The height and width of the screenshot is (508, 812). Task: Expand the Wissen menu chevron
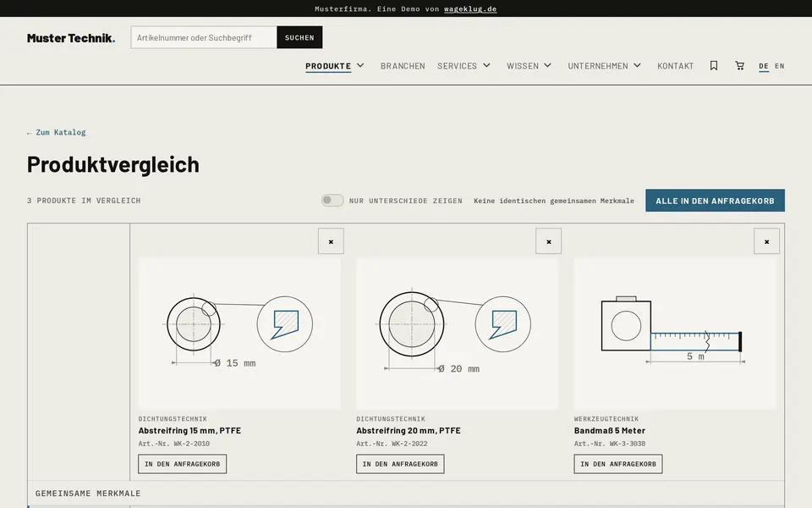(x=547, y=65)
